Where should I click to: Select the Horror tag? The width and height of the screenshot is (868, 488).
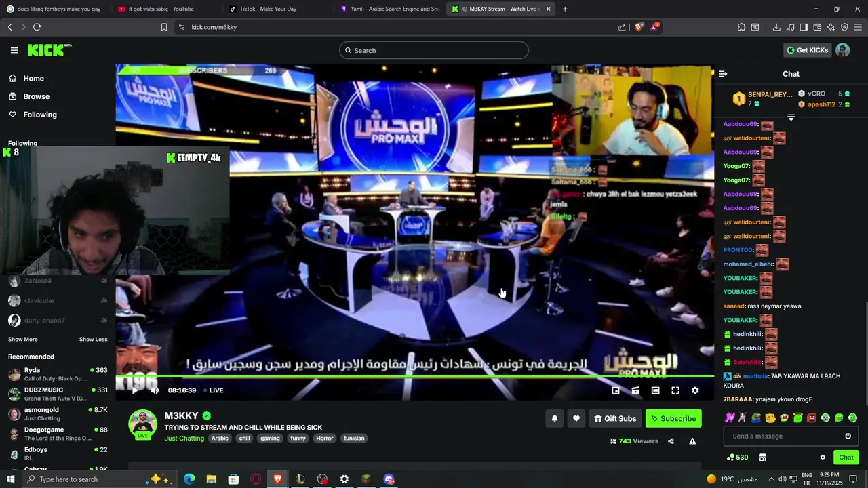coord(325,439)
